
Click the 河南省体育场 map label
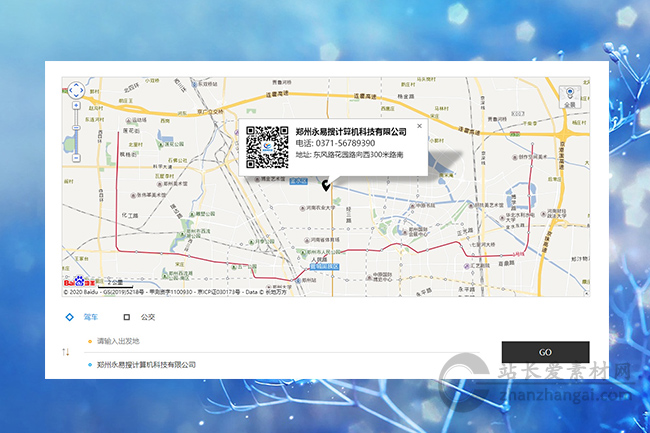tap(322, 240)
